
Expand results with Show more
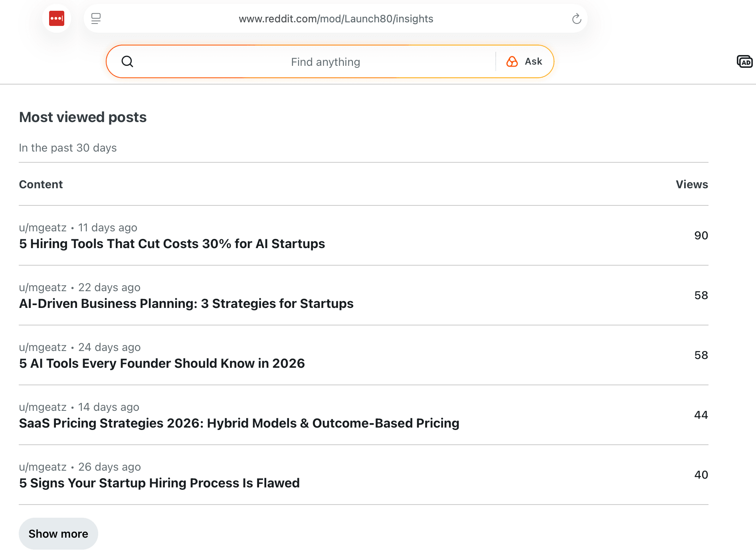58,533
